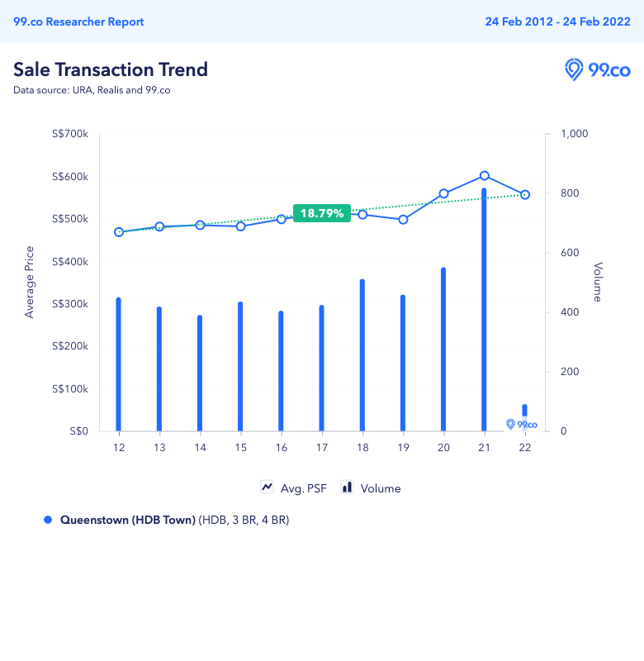Click the 2020 price data point

443,193
